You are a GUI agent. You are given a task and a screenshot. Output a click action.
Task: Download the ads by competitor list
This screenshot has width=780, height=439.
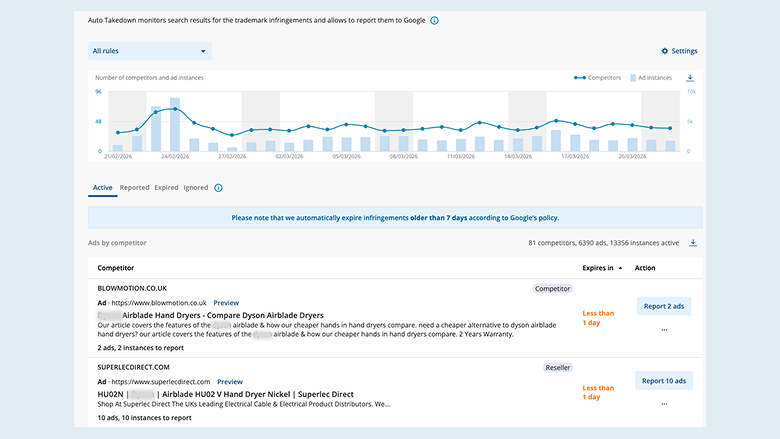tap(693, 243)
